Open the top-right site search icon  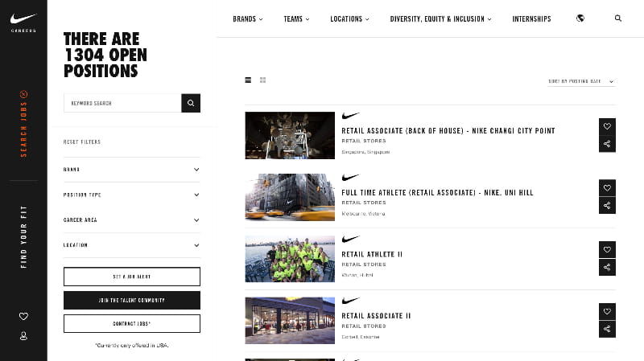coord(617,18)
